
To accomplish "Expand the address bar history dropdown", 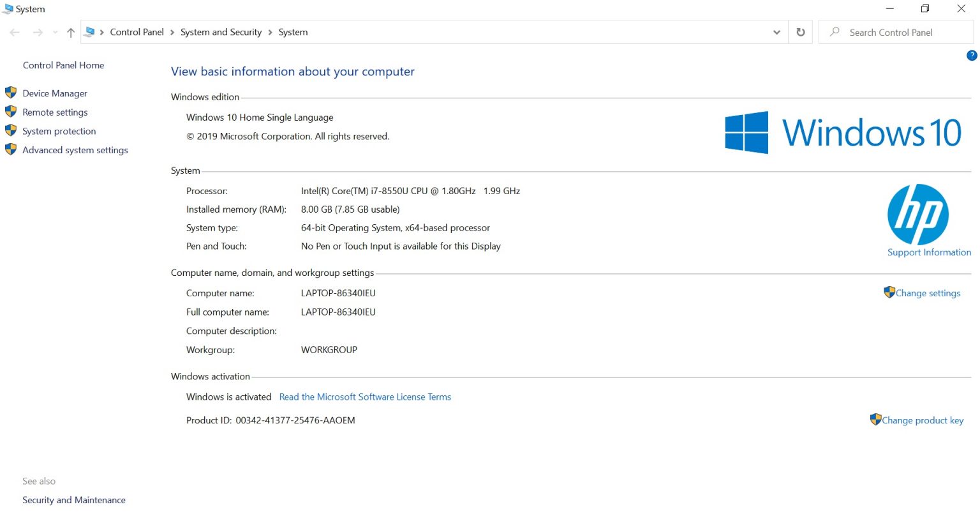I will click(776, 33).
